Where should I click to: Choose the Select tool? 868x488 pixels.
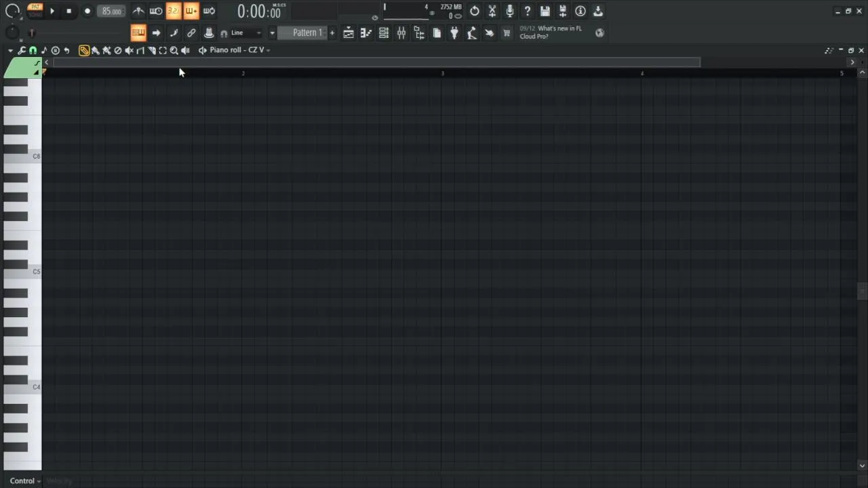[x=163, y=50]
